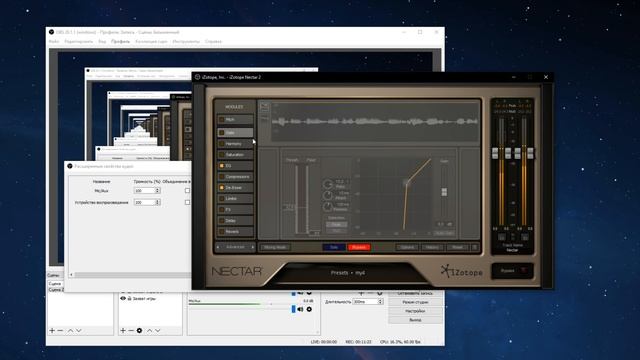Screen dimensions: 640x360
Task: Select the Reverb module in Nectar
Action: pos(235,231)
